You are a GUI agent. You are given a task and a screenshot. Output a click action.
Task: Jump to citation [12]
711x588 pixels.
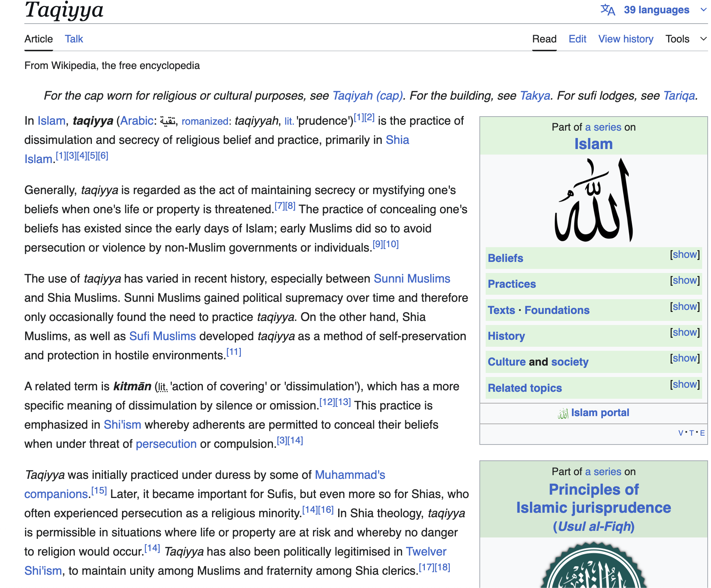pyautogui.click(x=327, y=402)
